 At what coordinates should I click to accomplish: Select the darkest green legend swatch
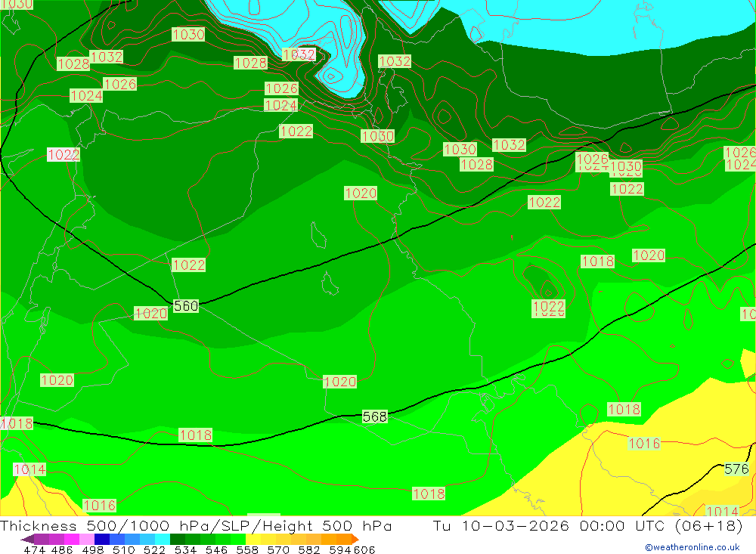pyautogui.click(x=178, y=539)
